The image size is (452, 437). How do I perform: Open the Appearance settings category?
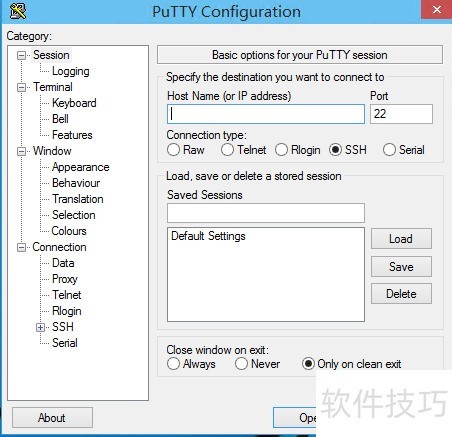(x=81, y=167)
